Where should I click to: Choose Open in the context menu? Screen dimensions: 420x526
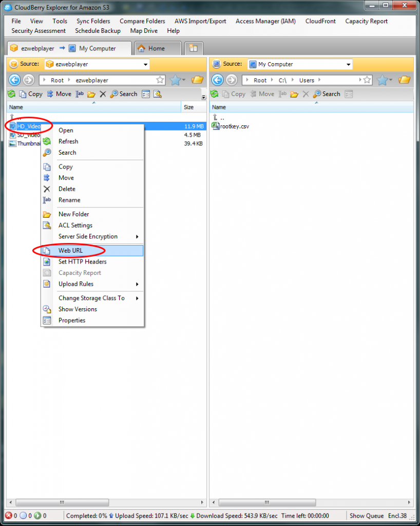tap(92, 130)
